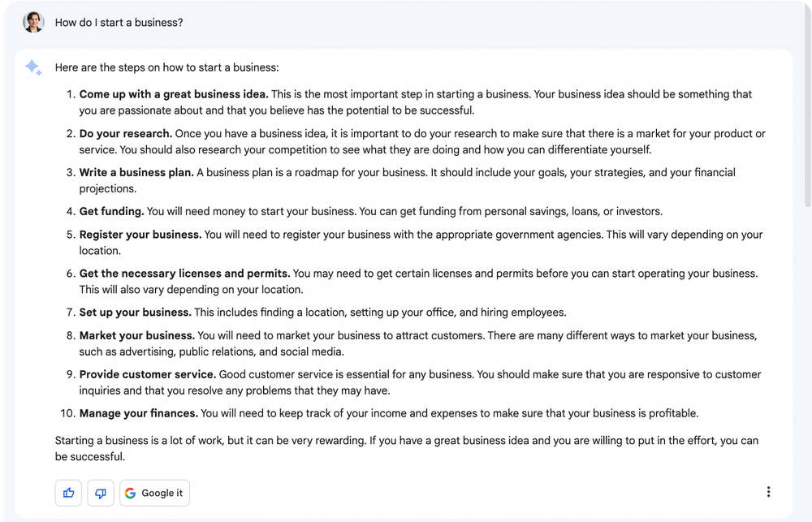This screenshot has height=522, width=812.
Task: Click the "Do your research" heading
Action: pos(126,134)
